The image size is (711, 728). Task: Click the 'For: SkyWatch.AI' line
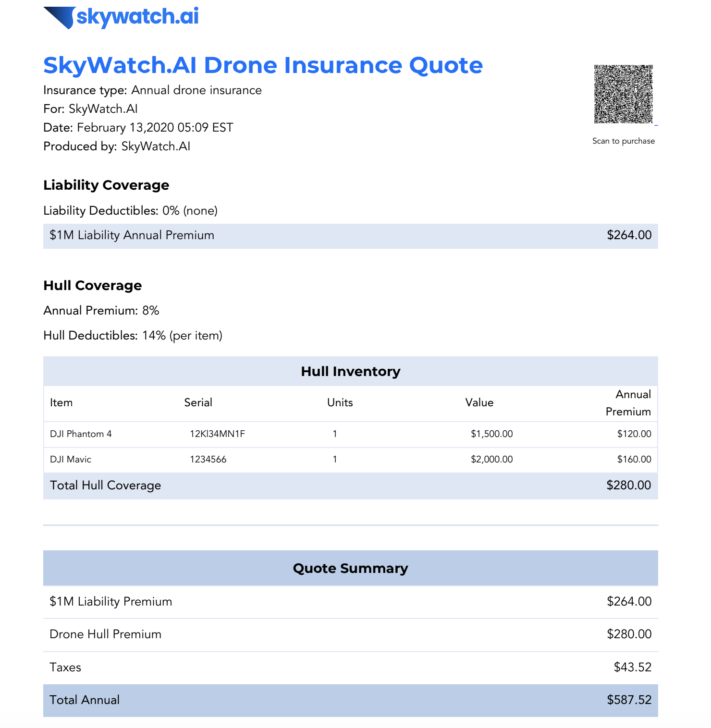click(90, 109)
